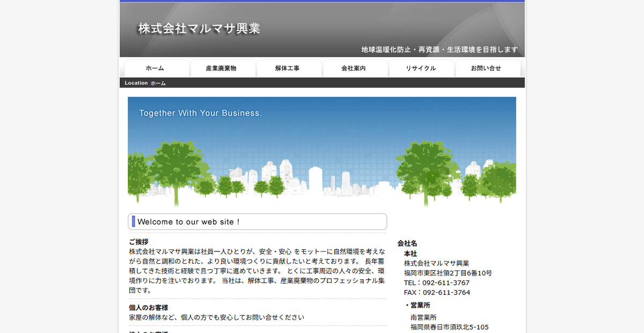Viewport: 644px width, 333px height.
Task: Click the 株式会社マルマサ興業 site title
Action: coord(199,28)
